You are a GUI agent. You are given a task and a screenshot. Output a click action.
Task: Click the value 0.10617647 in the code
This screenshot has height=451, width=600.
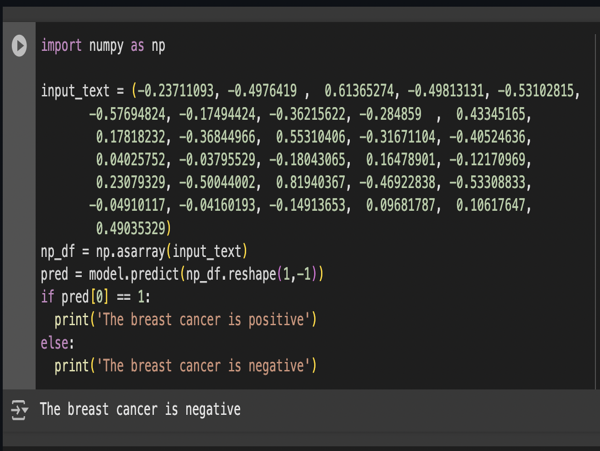(491, 205)
